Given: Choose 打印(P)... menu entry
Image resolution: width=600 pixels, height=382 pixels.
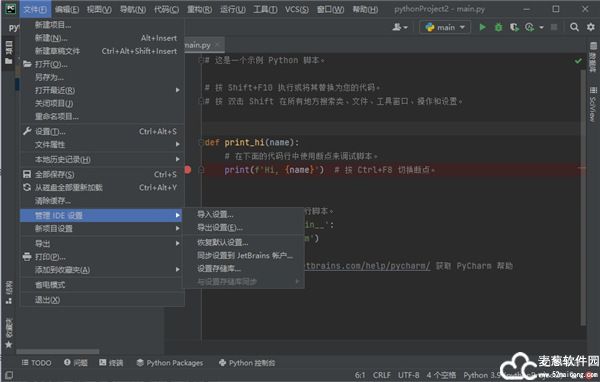Looking at the screenshot, I should pyautogui.click(x=102, y=257).
